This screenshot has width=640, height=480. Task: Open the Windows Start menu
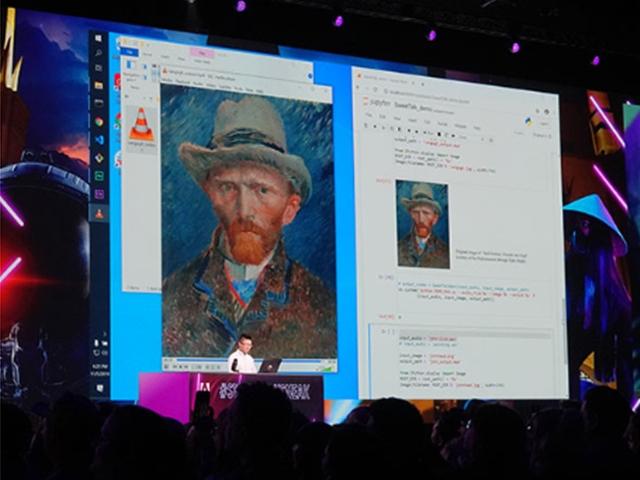pos(98,39)
